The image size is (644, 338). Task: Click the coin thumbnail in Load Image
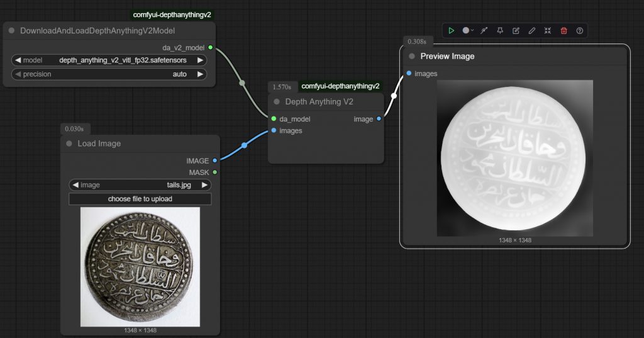coord(140,267)
